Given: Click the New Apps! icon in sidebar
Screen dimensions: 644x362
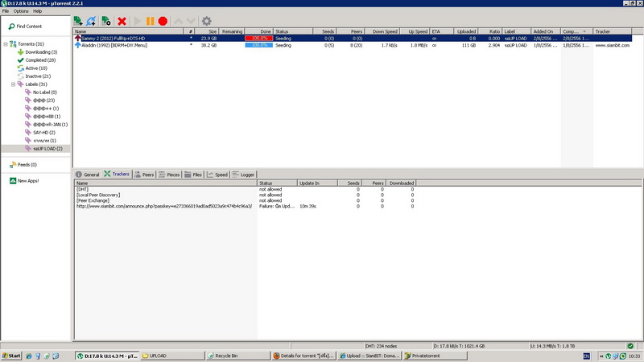Looking at the screenshot, I should click(13, 180).
